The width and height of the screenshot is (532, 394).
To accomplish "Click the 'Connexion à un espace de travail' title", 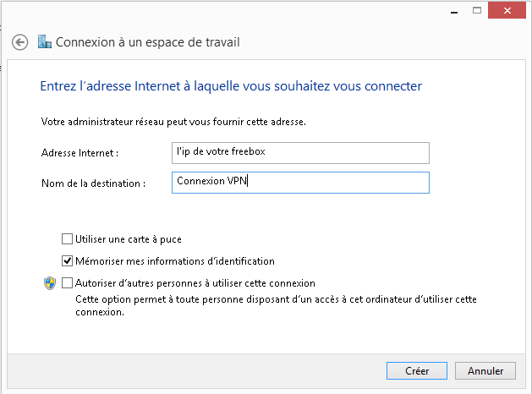I will [147, 42].
